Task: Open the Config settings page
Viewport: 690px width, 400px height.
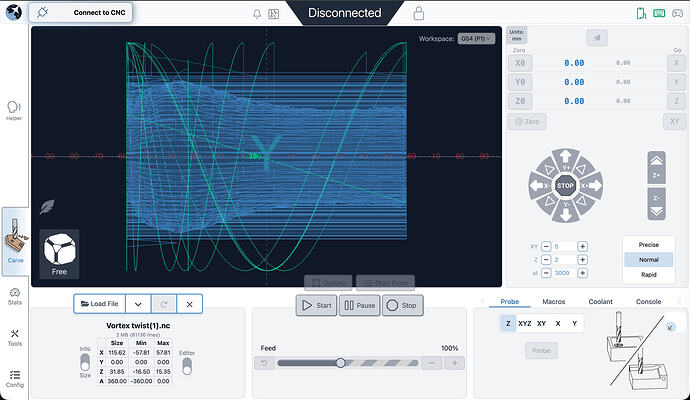Action: click(x=14, y=378)
